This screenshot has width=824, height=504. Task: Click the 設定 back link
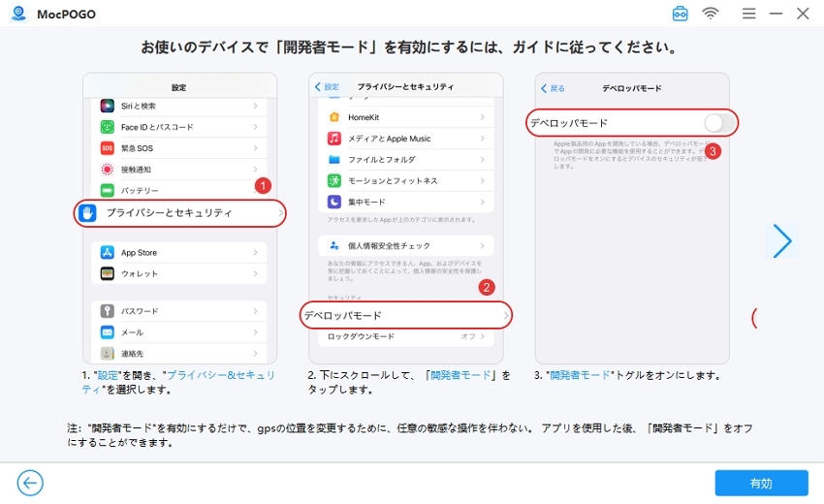327,86
